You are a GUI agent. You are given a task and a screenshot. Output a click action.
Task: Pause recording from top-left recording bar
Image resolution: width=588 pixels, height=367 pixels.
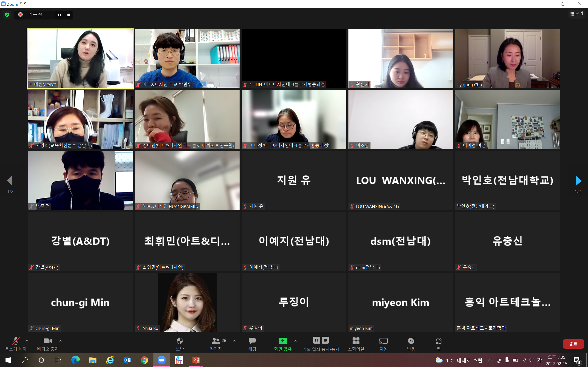(59, 15)
